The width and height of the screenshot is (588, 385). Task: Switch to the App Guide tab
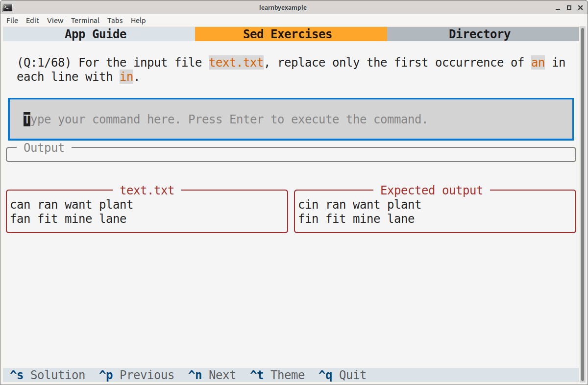tap(96, 34)
